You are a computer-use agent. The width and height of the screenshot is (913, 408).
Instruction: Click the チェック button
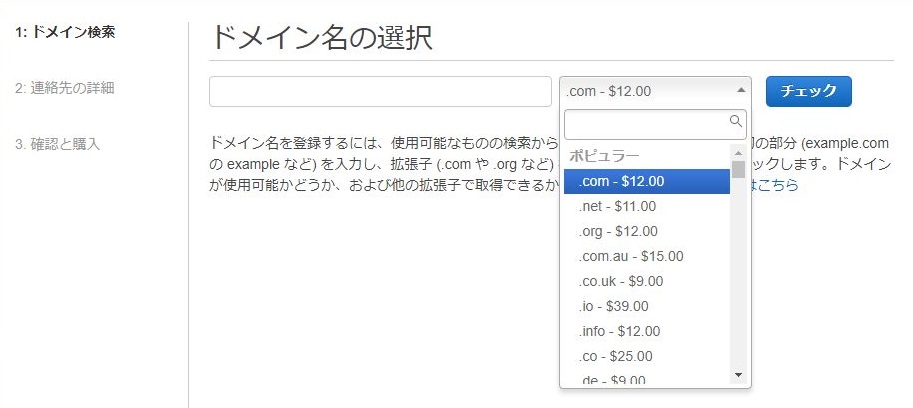pyautogui.click(x=808, y=91)
